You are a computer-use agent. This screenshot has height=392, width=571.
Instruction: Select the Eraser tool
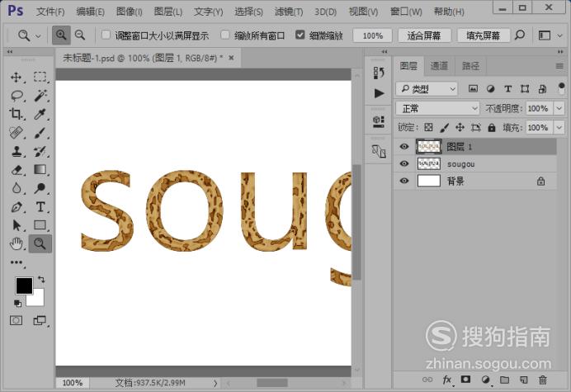click(17, 170)
